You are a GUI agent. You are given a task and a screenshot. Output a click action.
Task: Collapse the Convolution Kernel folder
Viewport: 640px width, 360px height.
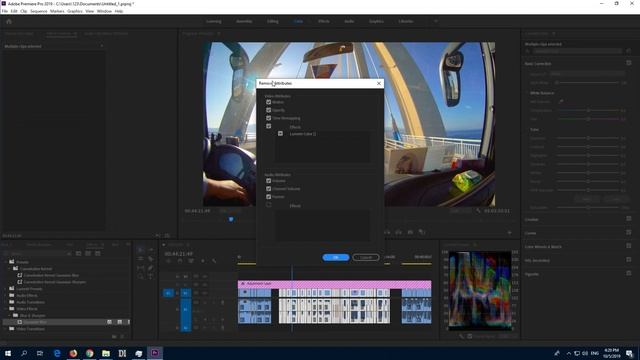pyautogui.click(x=9, y=269)
